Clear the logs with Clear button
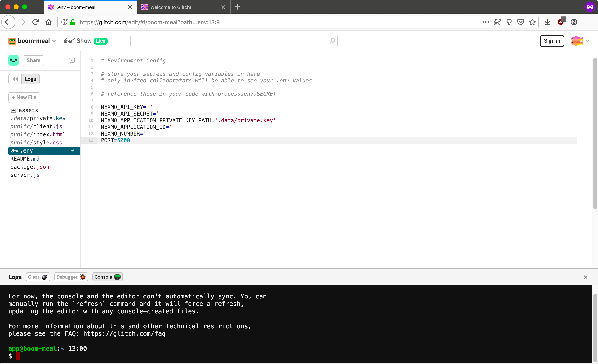The width and height of the screenshot is (598, 364). (x=38, y=277)
